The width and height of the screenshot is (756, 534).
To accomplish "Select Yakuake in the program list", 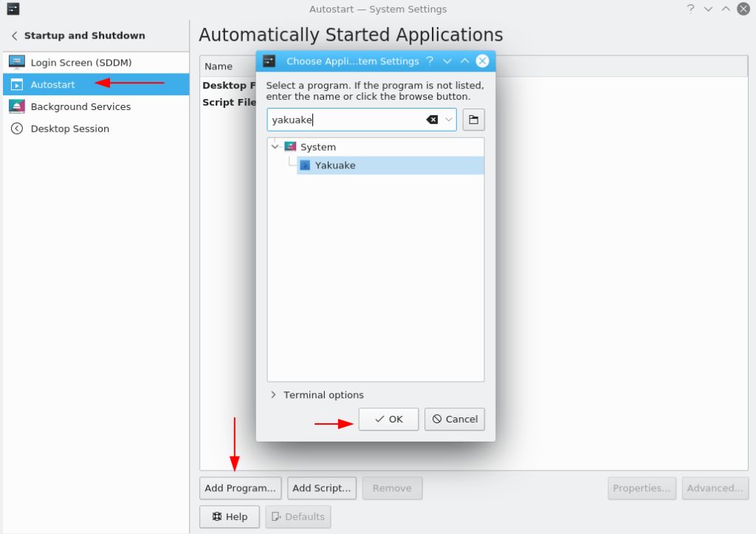I will [x=391, y=165].
